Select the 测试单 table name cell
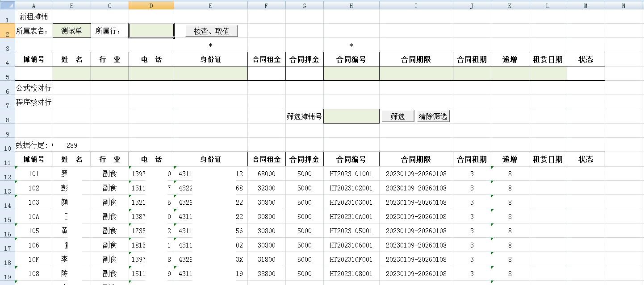The width and height of the screenshot is (644, 285). (71, 31)
